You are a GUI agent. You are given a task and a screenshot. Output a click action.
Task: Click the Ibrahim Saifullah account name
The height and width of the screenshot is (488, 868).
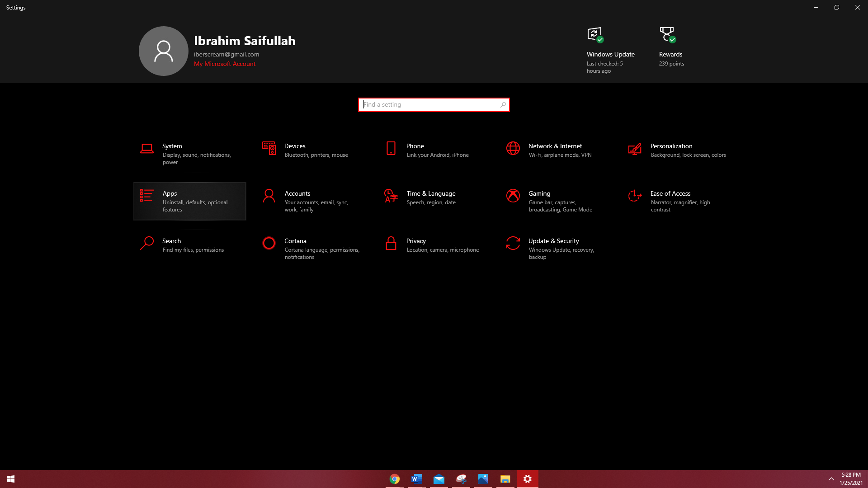pyautogui.click(x=245, y=41)
